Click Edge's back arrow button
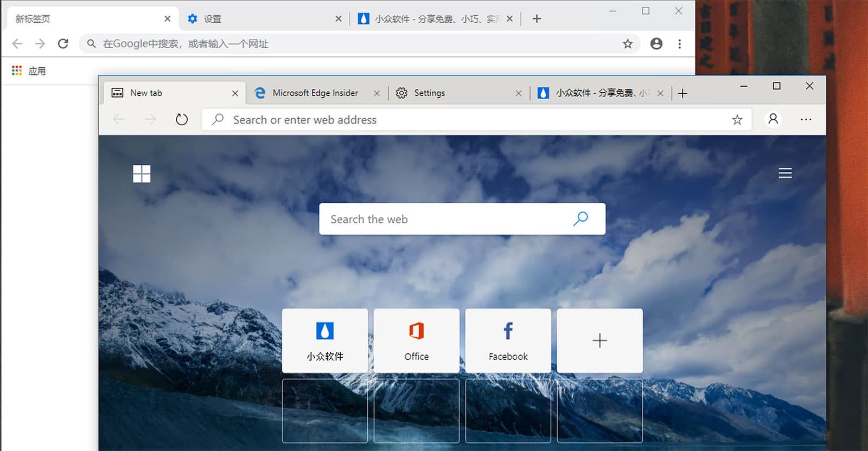 (119, 119)
